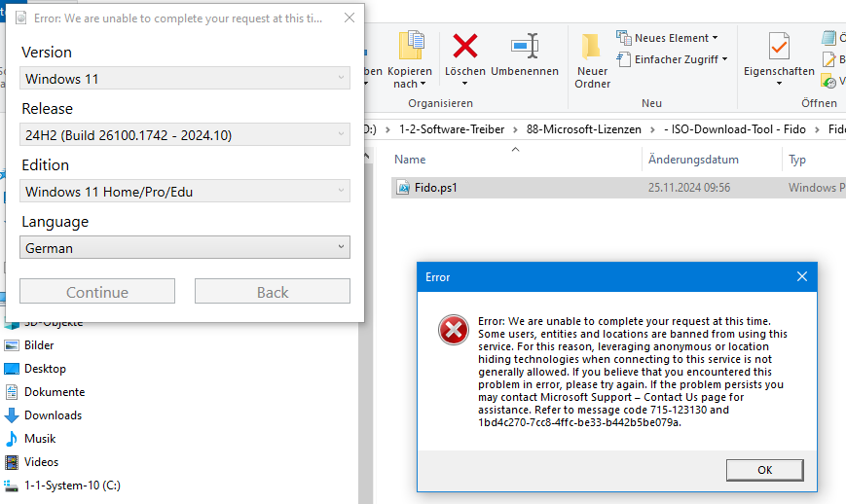
Task: Click the Videos film icon in sidebar
Action: point(12,462)
